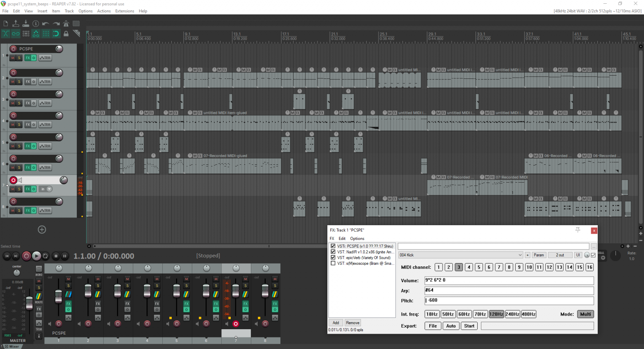Click the redo arrow in toolbar
Viewport: 644px width, 349px height.
[56, 24]
